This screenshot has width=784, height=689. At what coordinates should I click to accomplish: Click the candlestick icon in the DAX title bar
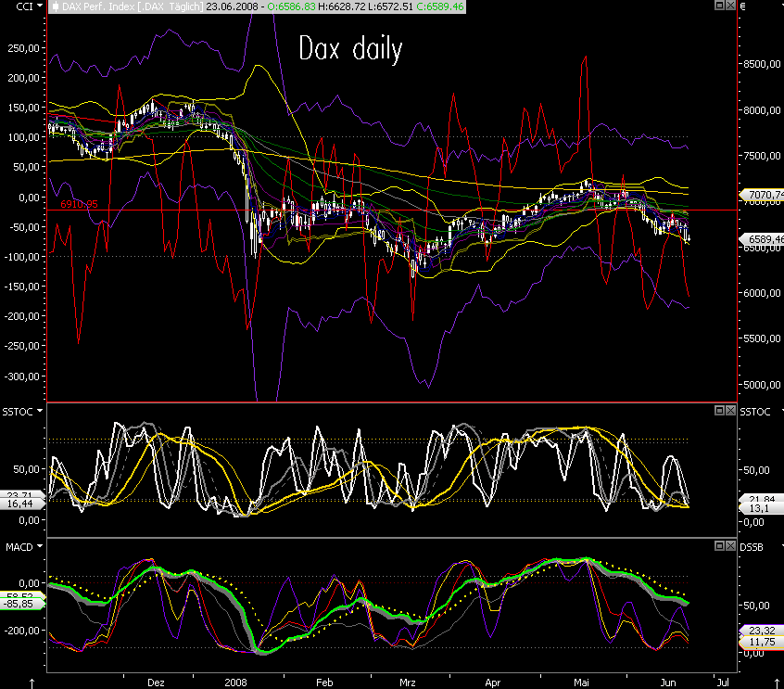point(55,6)
